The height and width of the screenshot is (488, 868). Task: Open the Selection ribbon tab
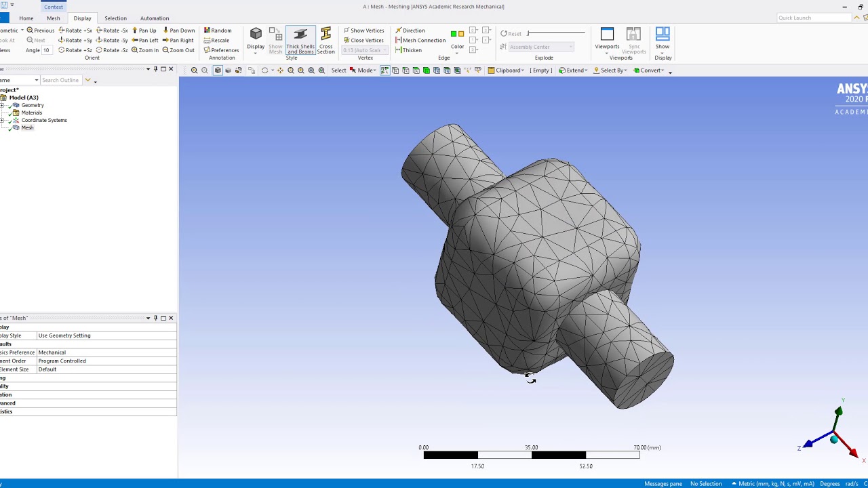[x=115, y=18]
